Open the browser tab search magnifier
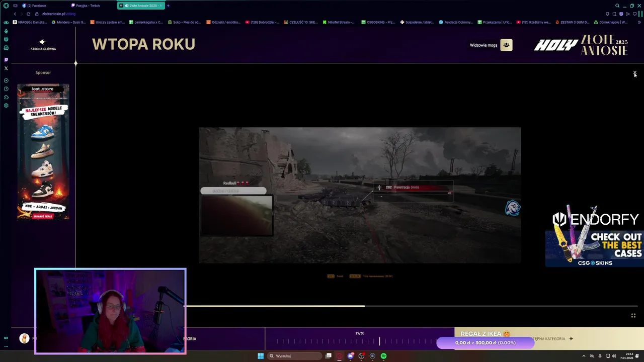The width and height of the screenshot is (644, 362). (617, 6)
